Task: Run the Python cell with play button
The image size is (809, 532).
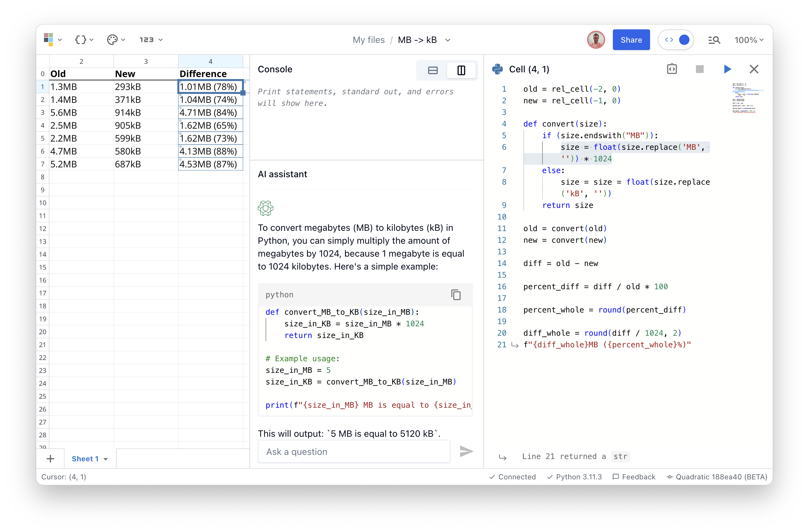Action: (x=727, y=69)
